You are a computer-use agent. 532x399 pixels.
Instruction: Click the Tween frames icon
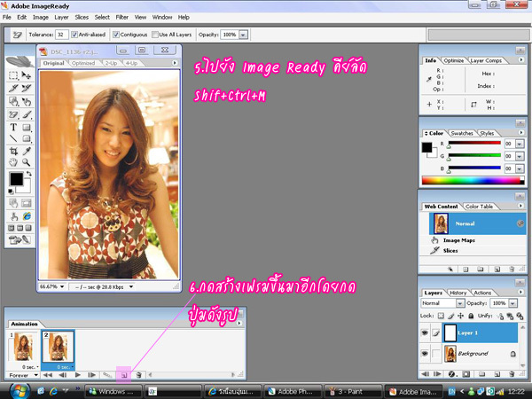click(x=107, y=375)
